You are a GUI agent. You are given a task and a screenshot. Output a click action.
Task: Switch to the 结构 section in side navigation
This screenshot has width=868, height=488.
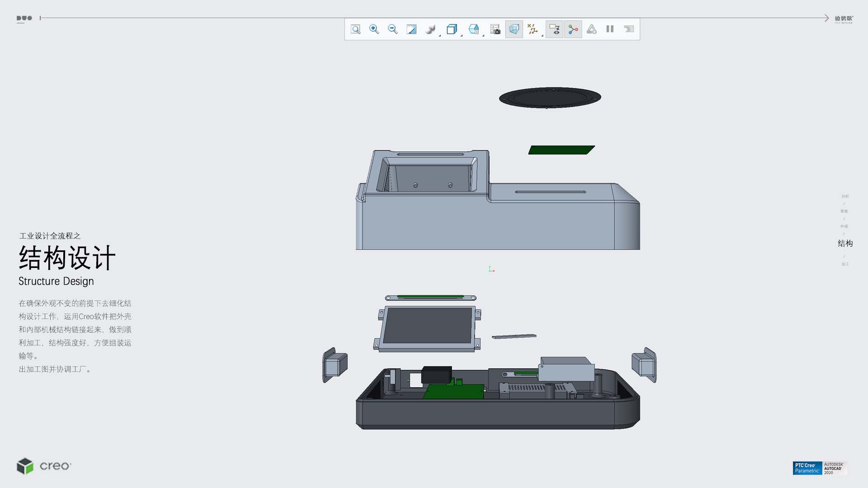[x=845, y=244]
